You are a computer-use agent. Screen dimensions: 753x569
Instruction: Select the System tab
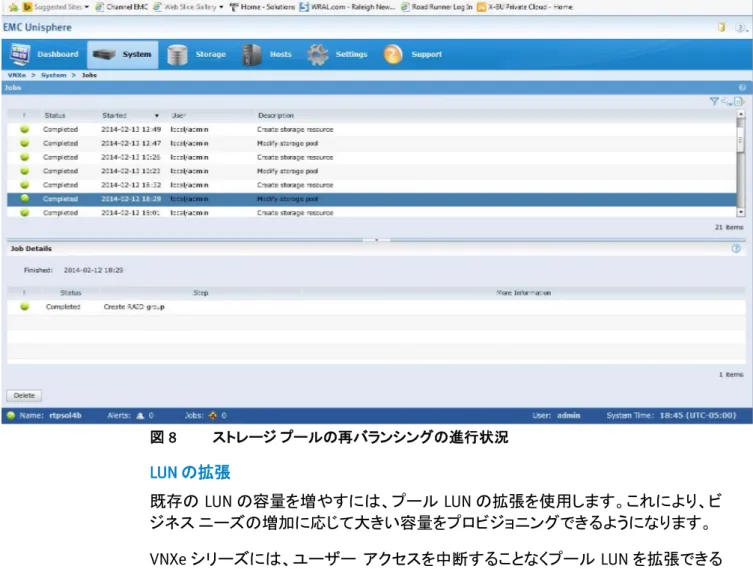(122, 54)
